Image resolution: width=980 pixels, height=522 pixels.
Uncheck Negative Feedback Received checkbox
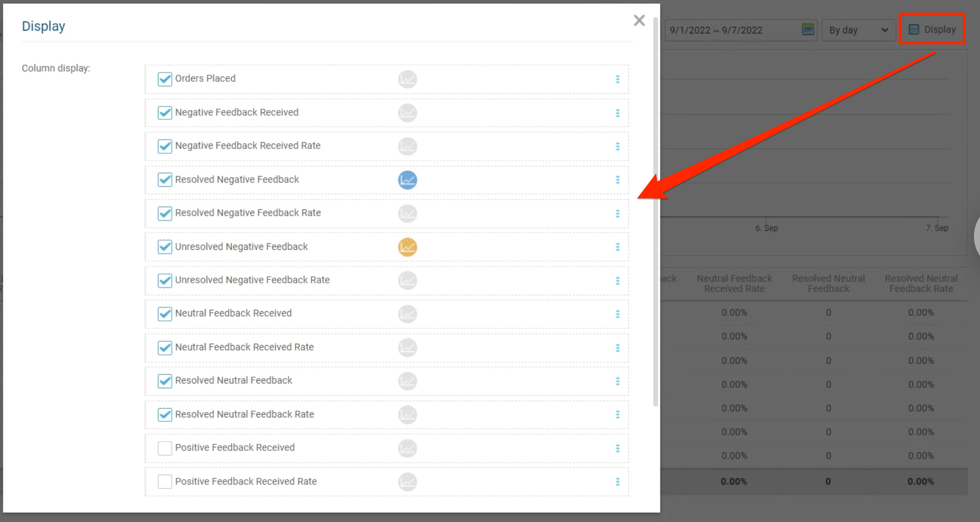point(164,113)
